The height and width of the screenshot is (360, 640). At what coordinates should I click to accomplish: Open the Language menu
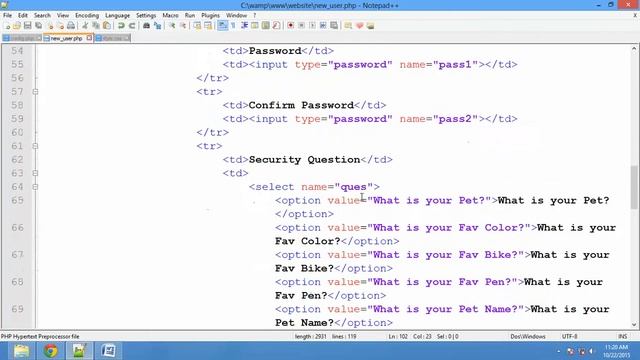click(118, 16)
